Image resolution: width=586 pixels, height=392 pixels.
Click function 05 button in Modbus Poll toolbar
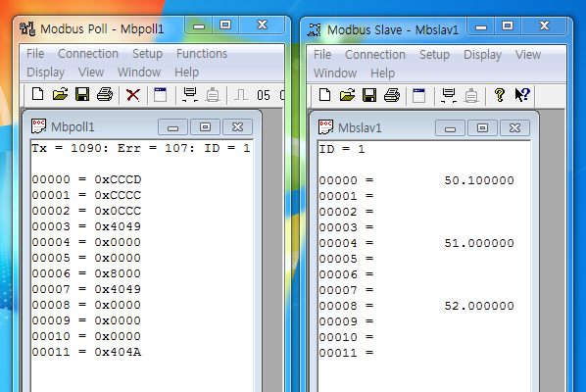[x=263, y=95]
